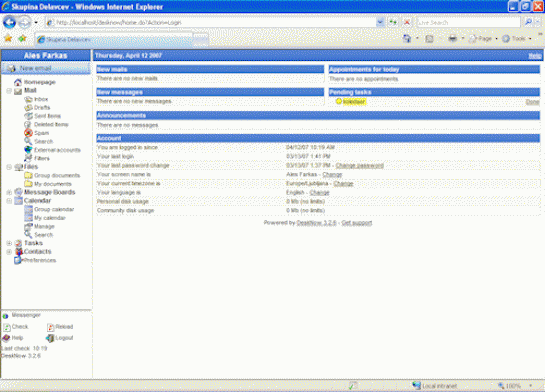545x392 pixels.
Task: Open the address bar dropdown arrow
Action: point(380,23)
